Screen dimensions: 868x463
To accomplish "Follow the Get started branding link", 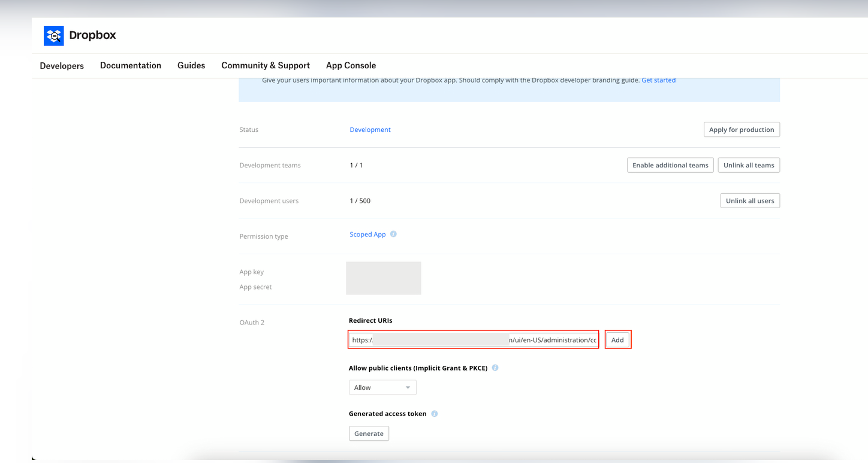I will pos(658,80).
